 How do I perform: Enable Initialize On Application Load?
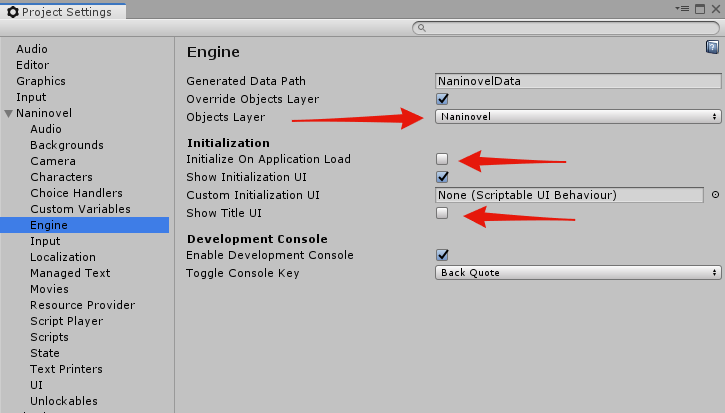pyautogui.click(x=442, y=159)
